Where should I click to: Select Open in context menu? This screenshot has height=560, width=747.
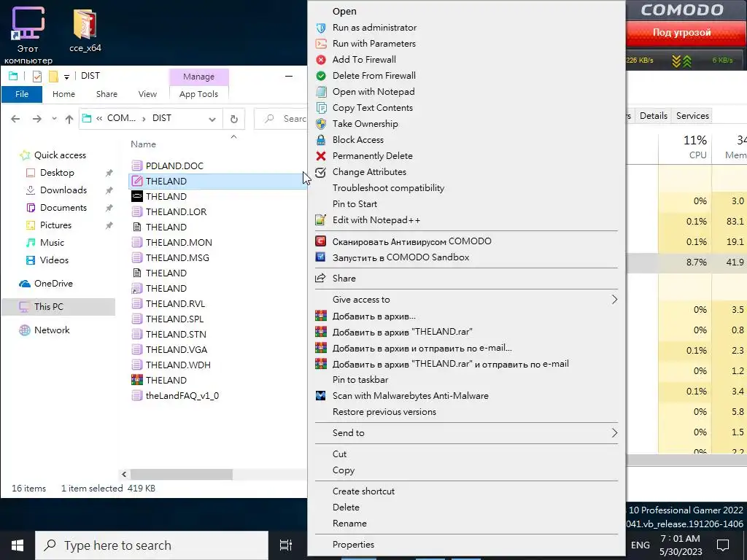pos(344,12)
